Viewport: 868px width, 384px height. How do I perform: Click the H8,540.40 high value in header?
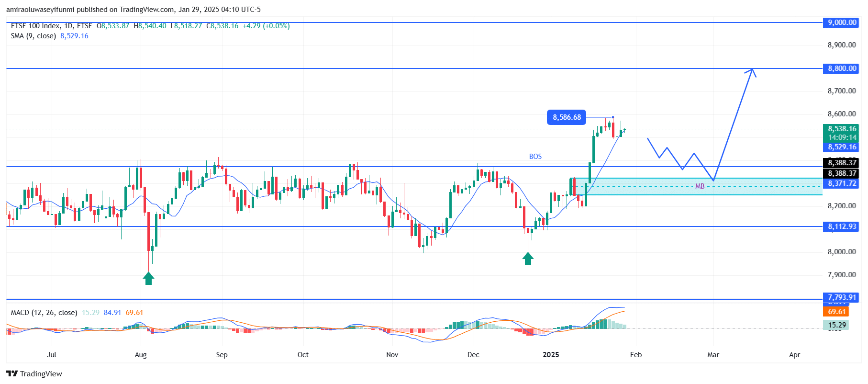point(150,26)
